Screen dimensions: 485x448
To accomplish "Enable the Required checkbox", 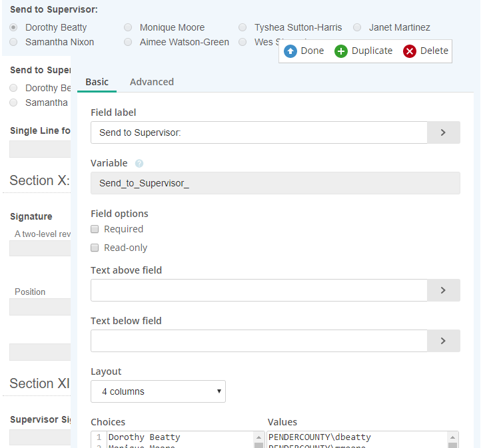I will tap(95, 229).
